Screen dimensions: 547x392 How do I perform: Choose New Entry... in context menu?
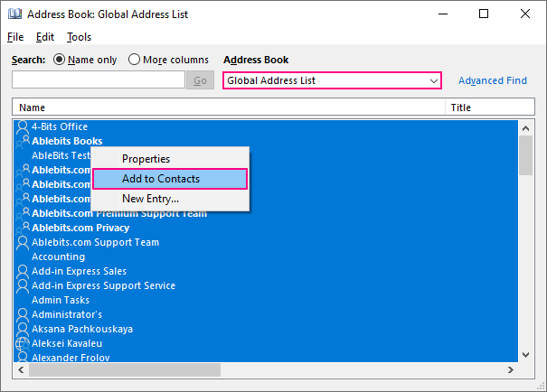point(170,199)
